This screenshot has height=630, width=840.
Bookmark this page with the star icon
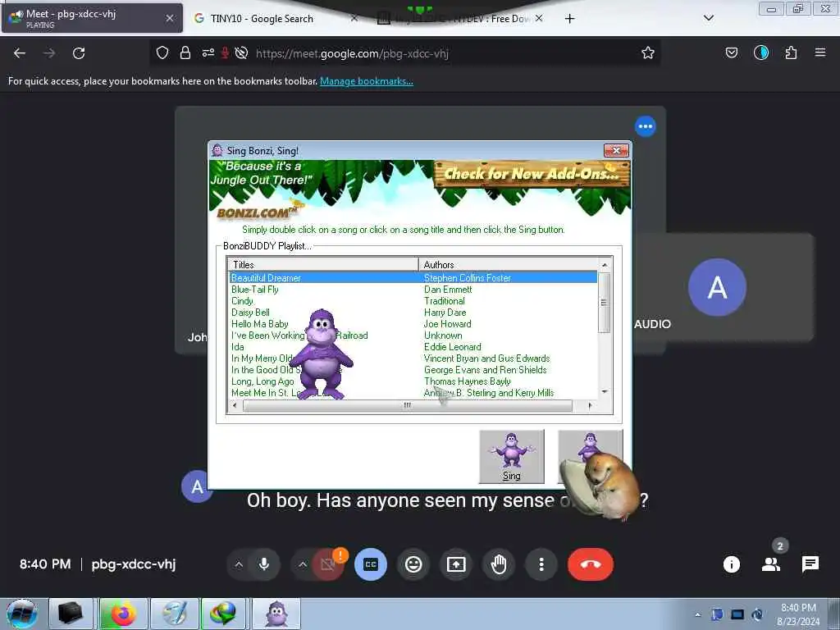pyautogui.click(x=648, y=52)
